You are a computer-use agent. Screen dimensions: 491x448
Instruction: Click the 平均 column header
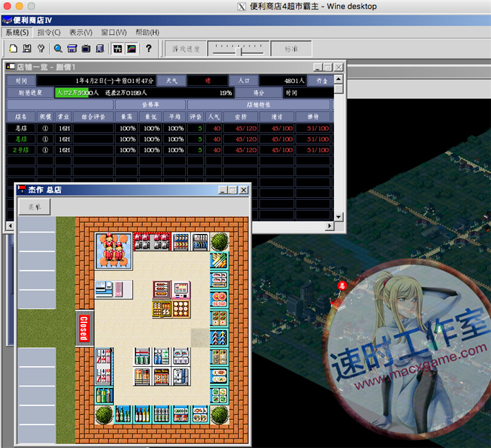coord(175,117)
